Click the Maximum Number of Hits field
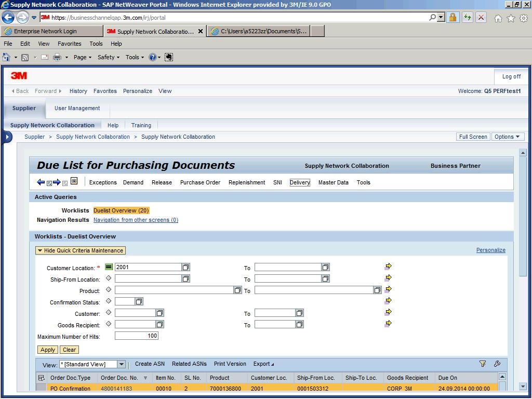The height and width of the screenshot is (399, 532). point(137,336)
